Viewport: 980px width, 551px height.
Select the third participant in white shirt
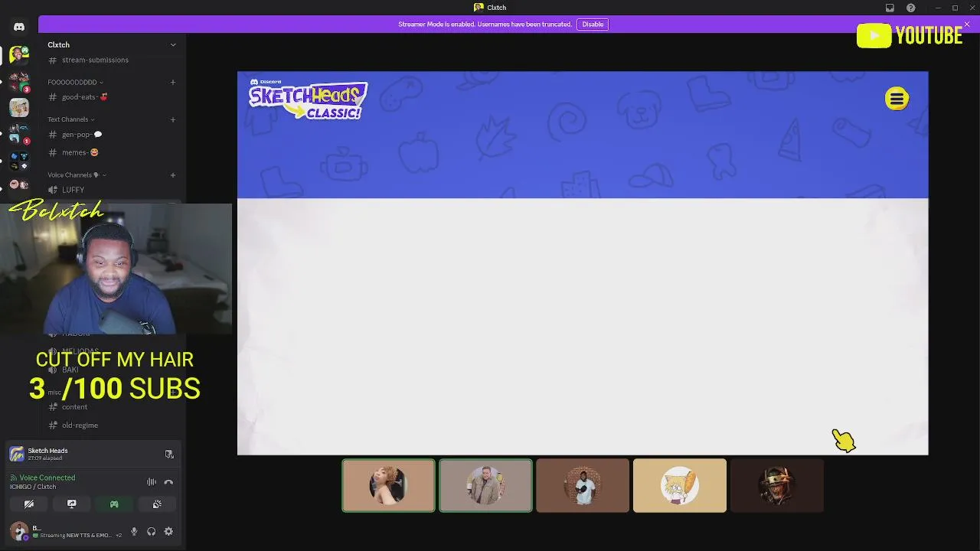[x=583, y=485]
